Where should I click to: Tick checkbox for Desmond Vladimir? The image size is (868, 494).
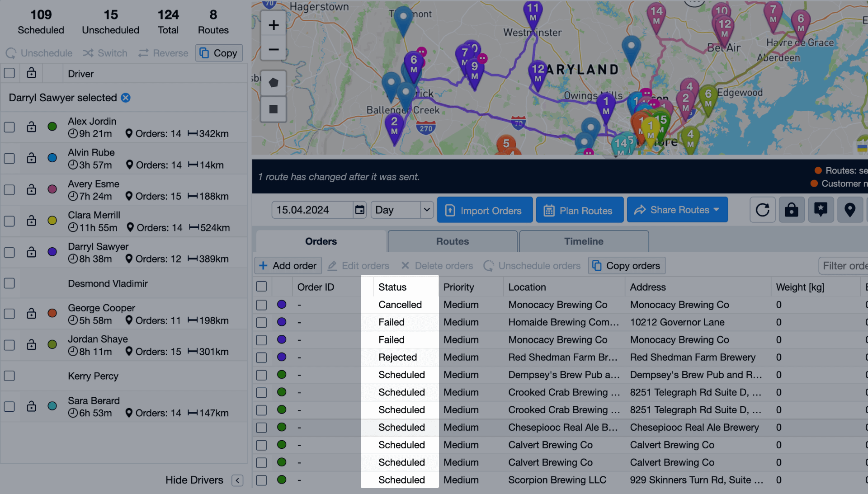point(9,283)
